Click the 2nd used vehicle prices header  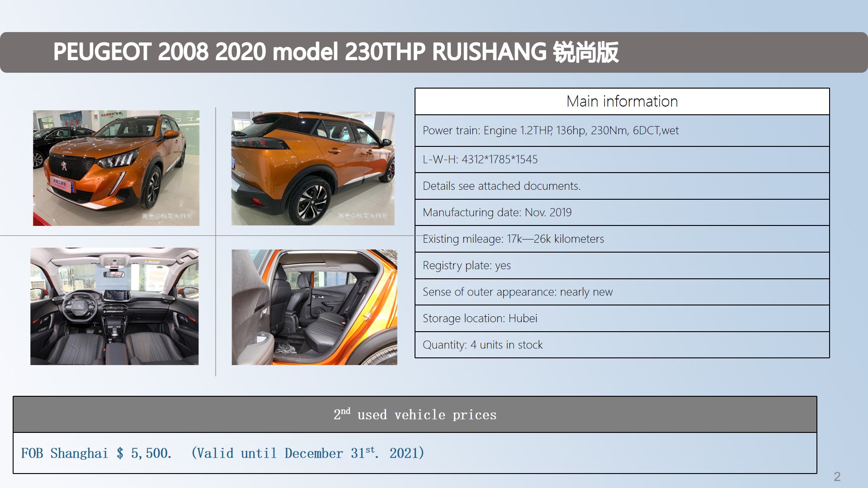click(x=415, y=414)
